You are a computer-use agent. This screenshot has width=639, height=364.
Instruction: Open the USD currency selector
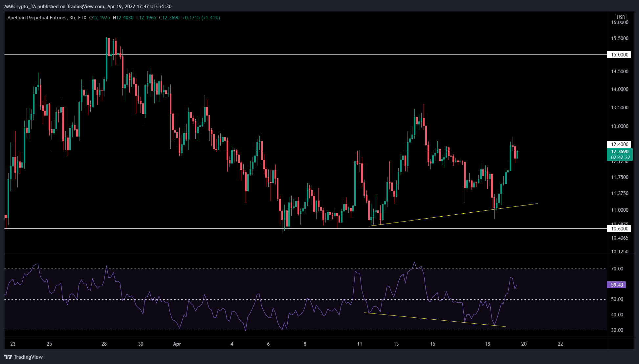coord(621,17)
